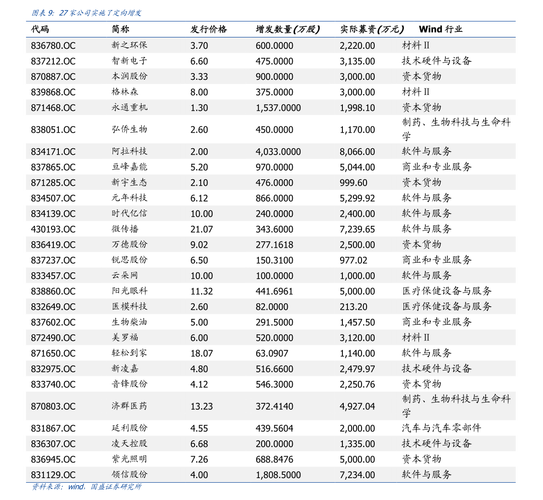Click company name '弘侨生物'
Image resolution: width=543 pixels, height=500 pixels.
pyautogui.click(x=129, y=129)
